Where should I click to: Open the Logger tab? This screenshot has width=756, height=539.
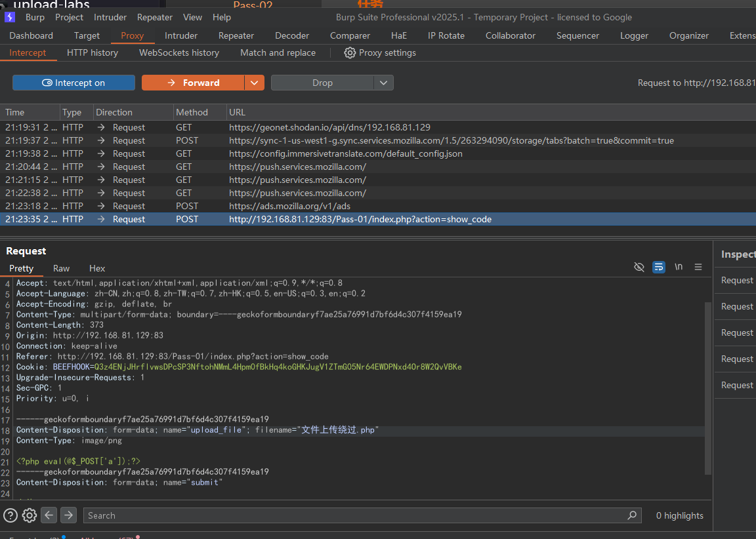point(634,35)
